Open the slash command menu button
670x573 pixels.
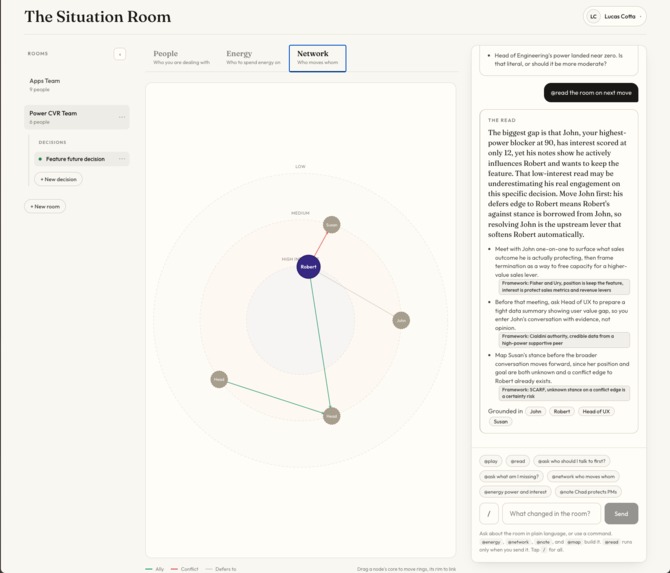click(x=489, y=514)
